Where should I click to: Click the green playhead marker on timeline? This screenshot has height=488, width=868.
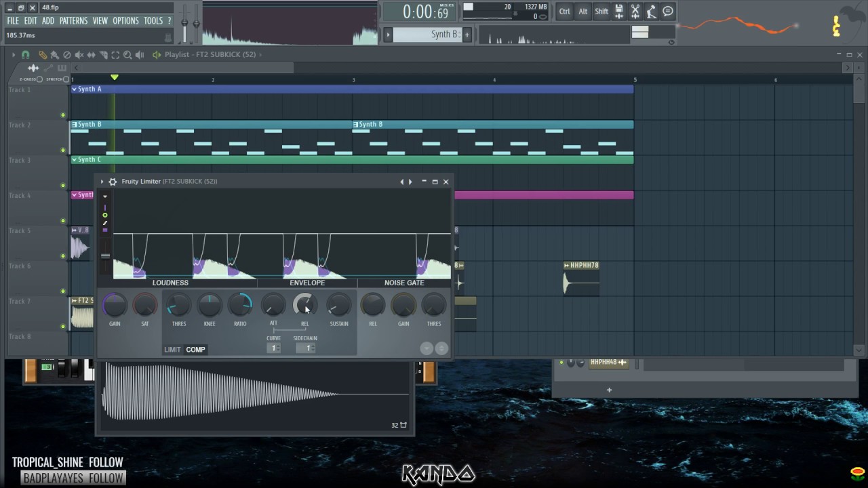tap(115, 78)
